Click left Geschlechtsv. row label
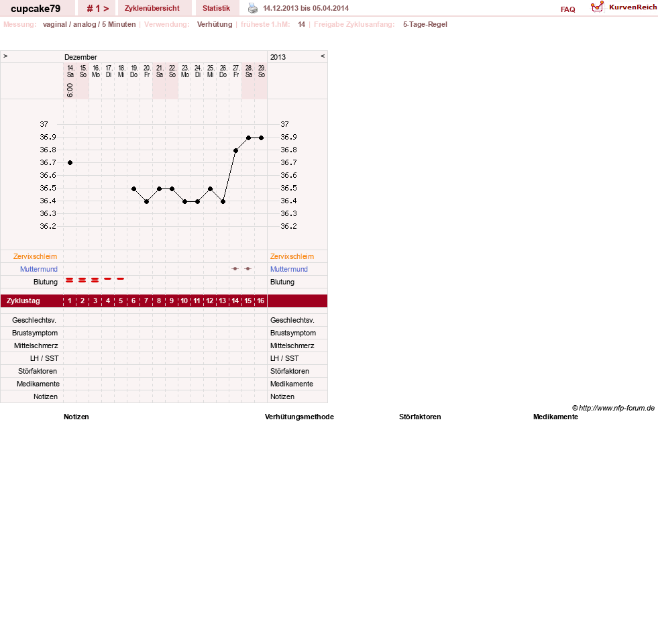The height and width of the screenshot is (644, 658). [x=34, y=320]
